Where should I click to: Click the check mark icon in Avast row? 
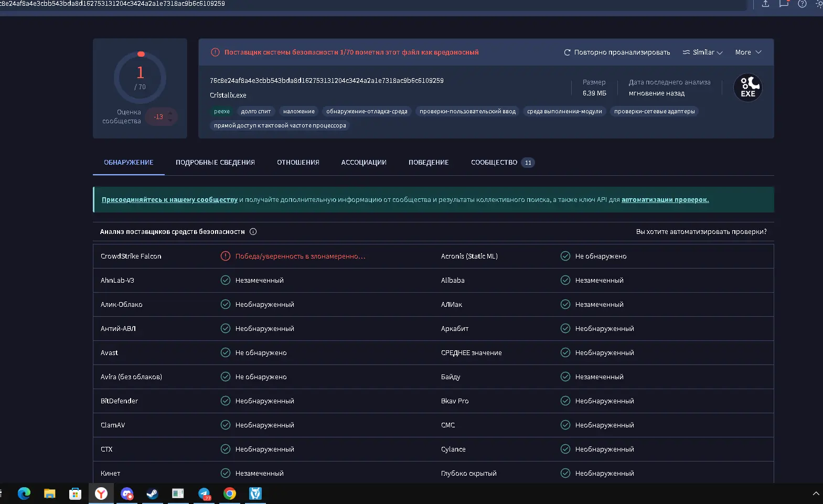point(226,353)
